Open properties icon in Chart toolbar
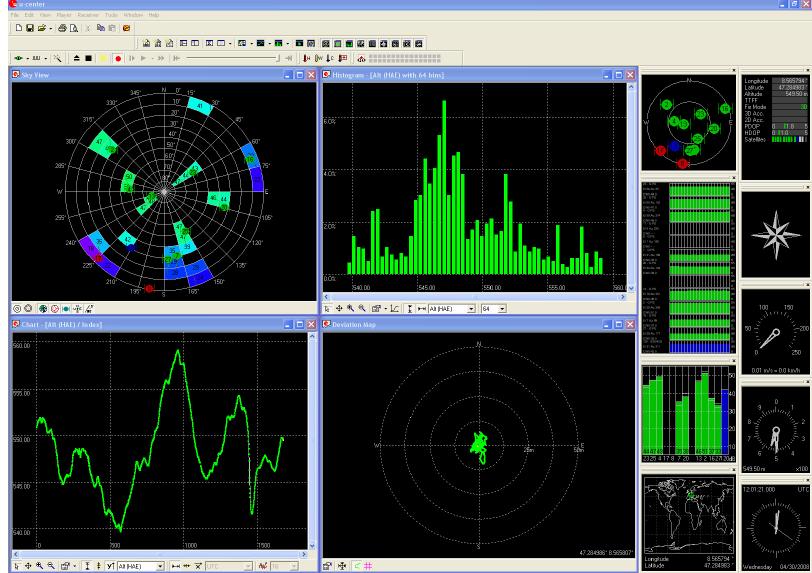The image size is (812, 573). (65, 566)
